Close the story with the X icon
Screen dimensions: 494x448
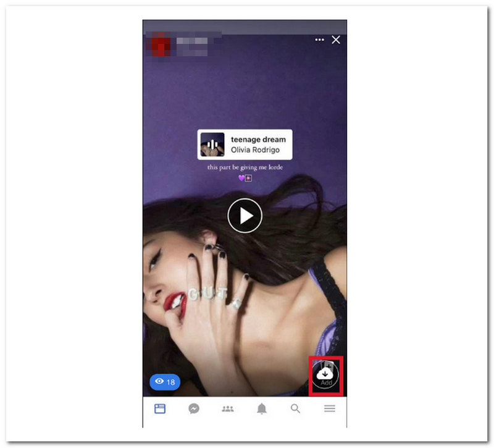pyautogui.click(x=336, y=40)
